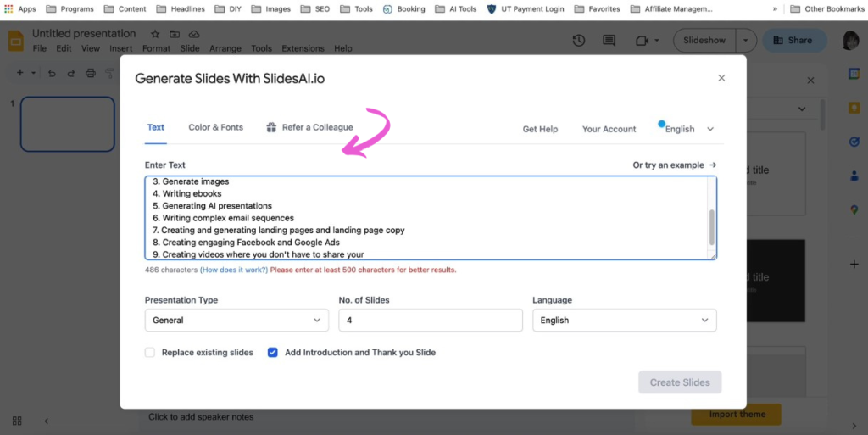Open the Google Slides home icon
This screenshot has width=868, height=435.
(16, 41)
